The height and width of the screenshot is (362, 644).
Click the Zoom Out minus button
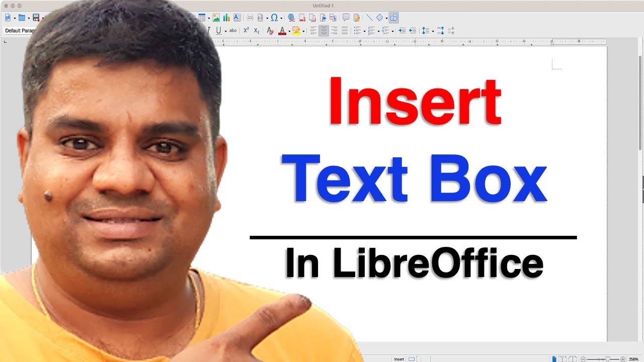coord(583,359)
